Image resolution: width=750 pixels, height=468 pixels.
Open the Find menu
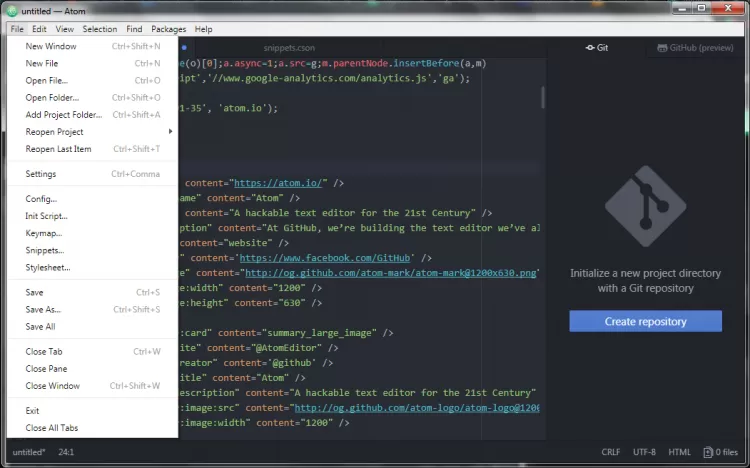tap(134, 29)
